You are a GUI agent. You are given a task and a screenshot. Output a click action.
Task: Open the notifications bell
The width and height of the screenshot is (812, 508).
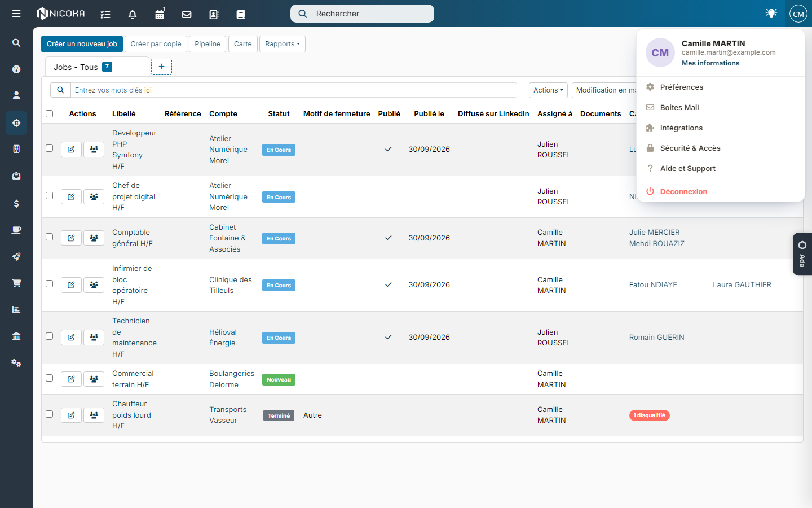pos(133,14)
